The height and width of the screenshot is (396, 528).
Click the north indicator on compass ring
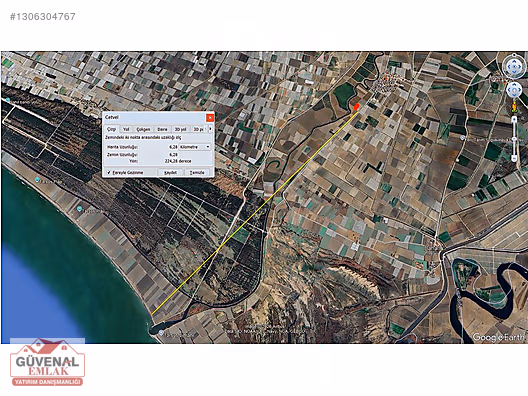[514, 55]
